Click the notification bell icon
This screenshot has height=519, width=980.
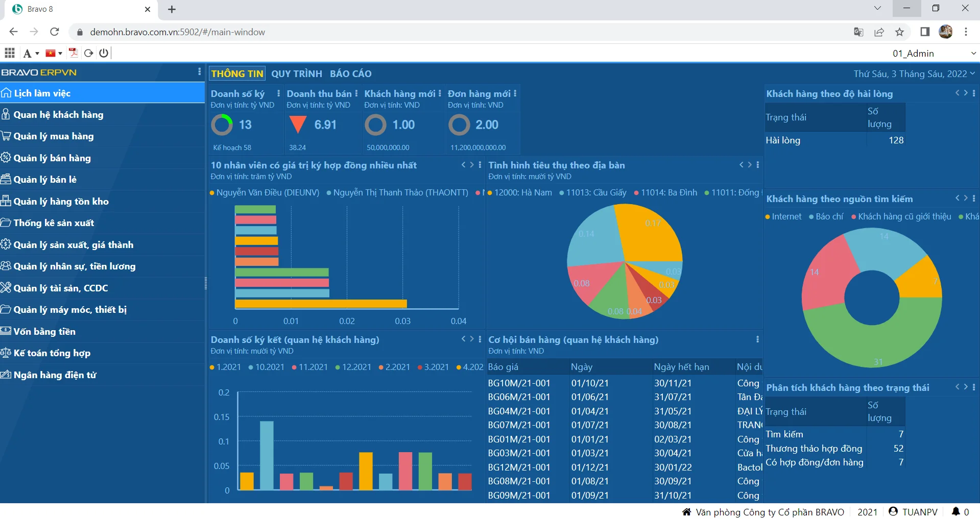(955, 511)
